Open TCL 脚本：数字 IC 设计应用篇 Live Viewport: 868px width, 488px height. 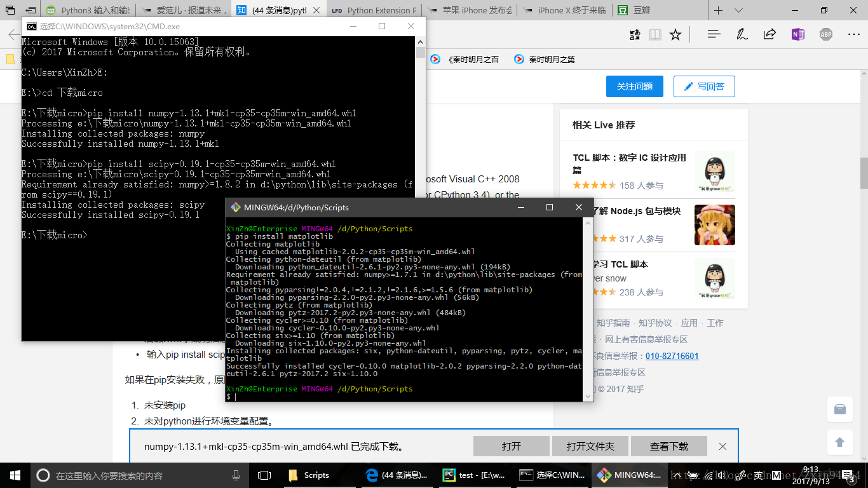click(629, 164)
